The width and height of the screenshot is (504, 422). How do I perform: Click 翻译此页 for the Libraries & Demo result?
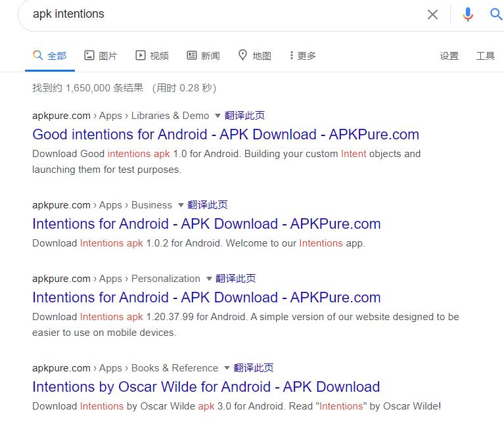click(244, 116)
